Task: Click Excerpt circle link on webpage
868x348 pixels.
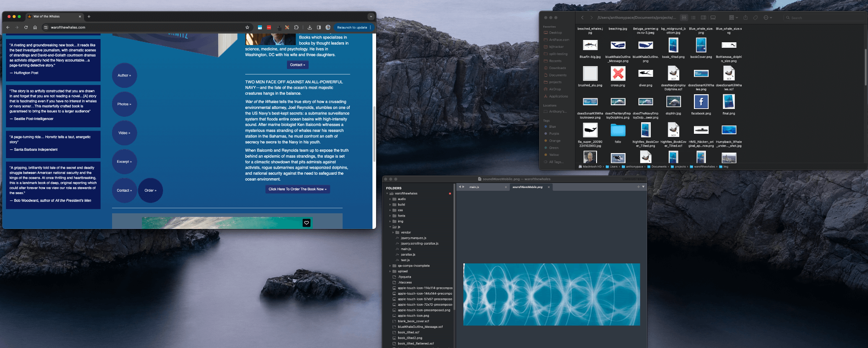Action: [x=124, y=161]
